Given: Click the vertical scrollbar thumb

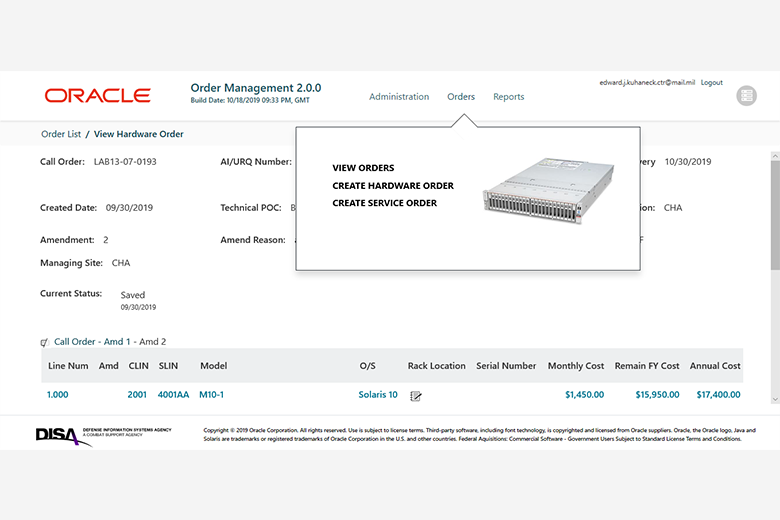Looking at the screenshot, I should click(x=775, y=215).
